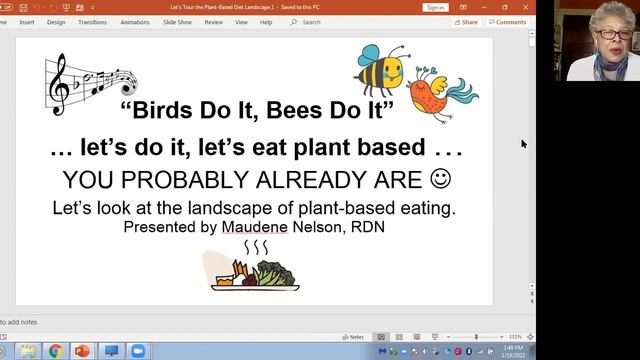Viewport: 640px width, 360px height.
Task: Switch to the Animations tab
Action: tap(135, 22)
